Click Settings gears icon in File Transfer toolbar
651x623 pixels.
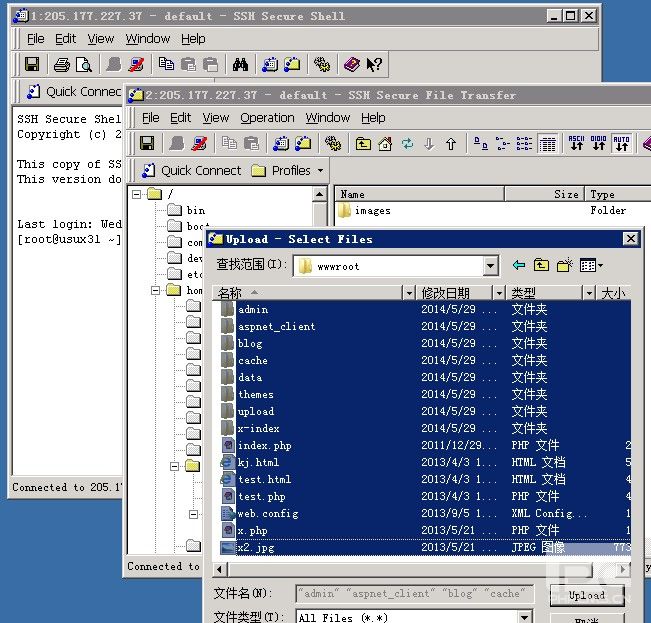tap(333, 144)
